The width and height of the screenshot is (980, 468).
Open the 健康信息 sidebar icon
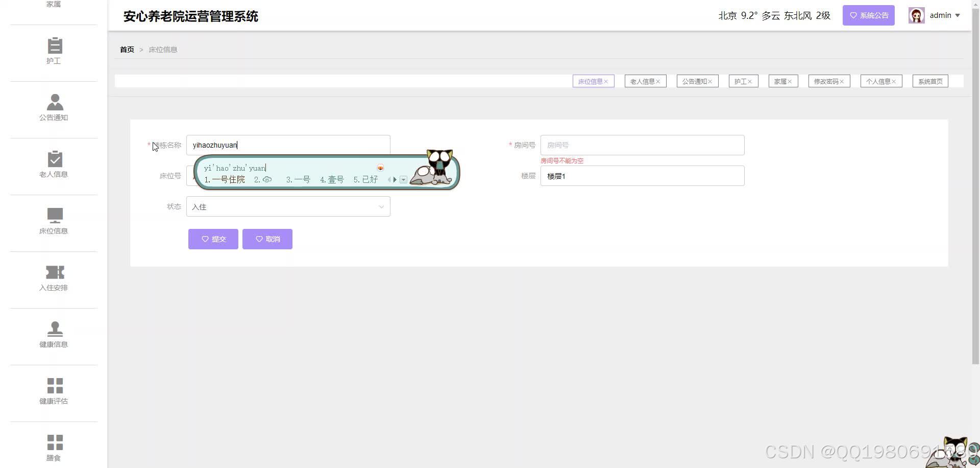pos(54,329)
